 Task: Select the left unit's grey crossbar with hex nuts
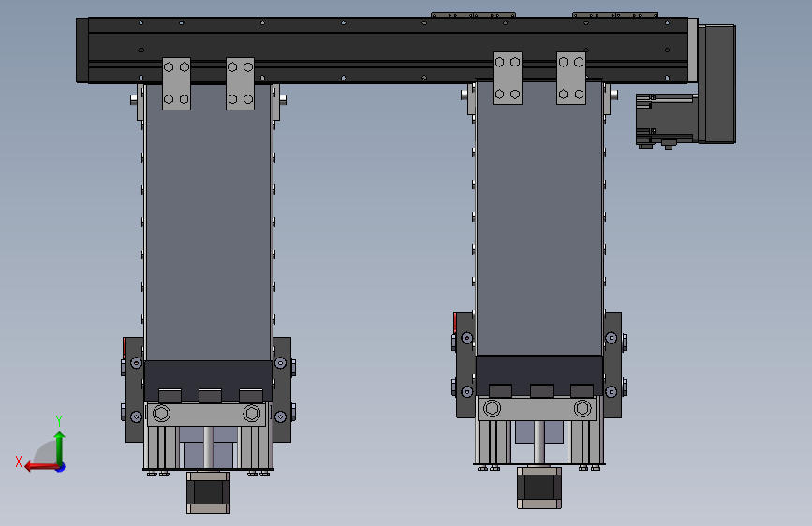[207, 415]
